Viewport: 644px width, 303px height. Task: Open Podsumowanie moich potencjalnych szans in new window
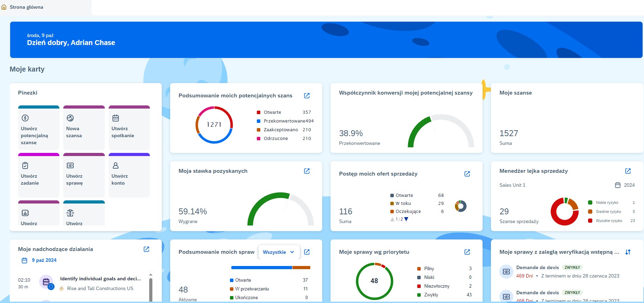click(x=307, y=96)
